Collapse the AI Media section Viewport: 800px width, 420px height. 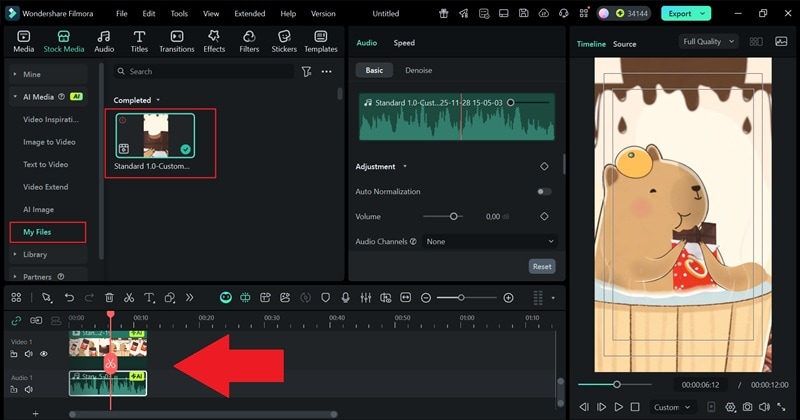point(15,96)
